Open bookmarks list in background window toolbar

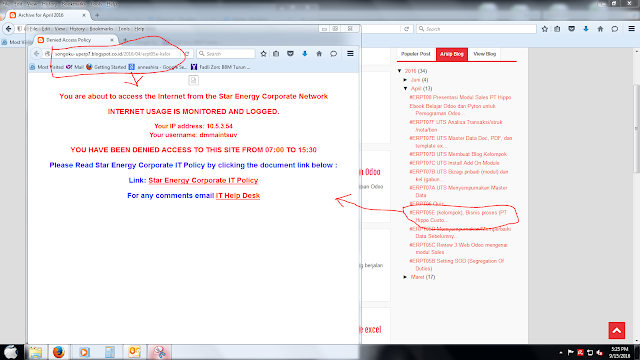[557, 29]
